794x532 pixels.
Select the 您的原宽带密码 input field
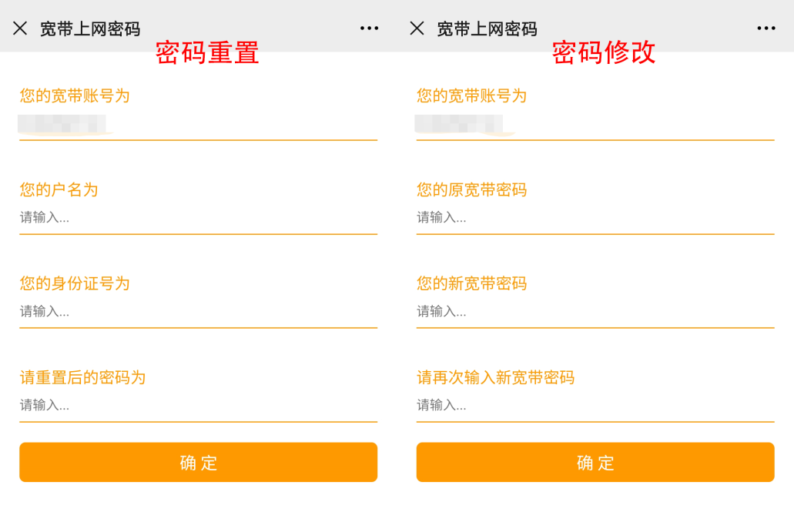coord(595,217)
